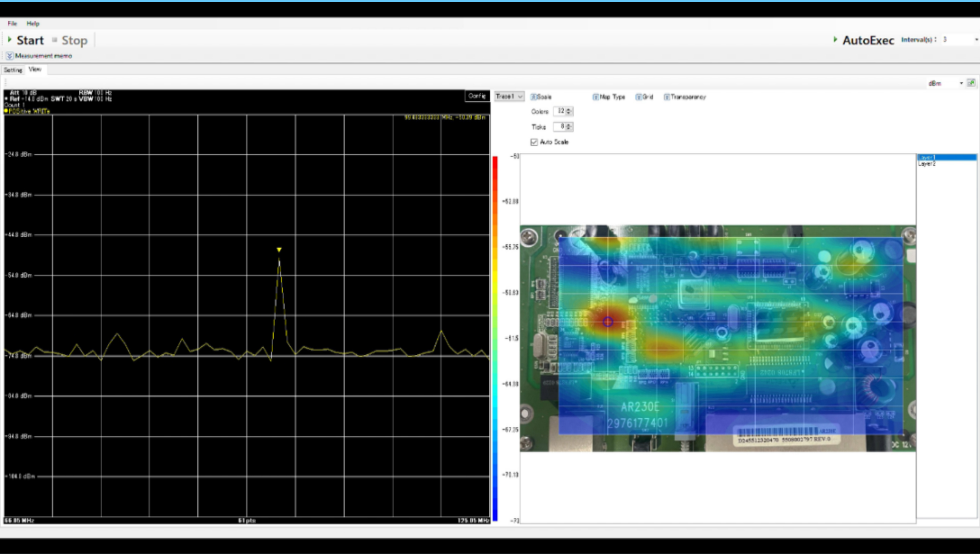Toggle the Auto Scale checkbox

pyautogui.click(x=534, y=141)
